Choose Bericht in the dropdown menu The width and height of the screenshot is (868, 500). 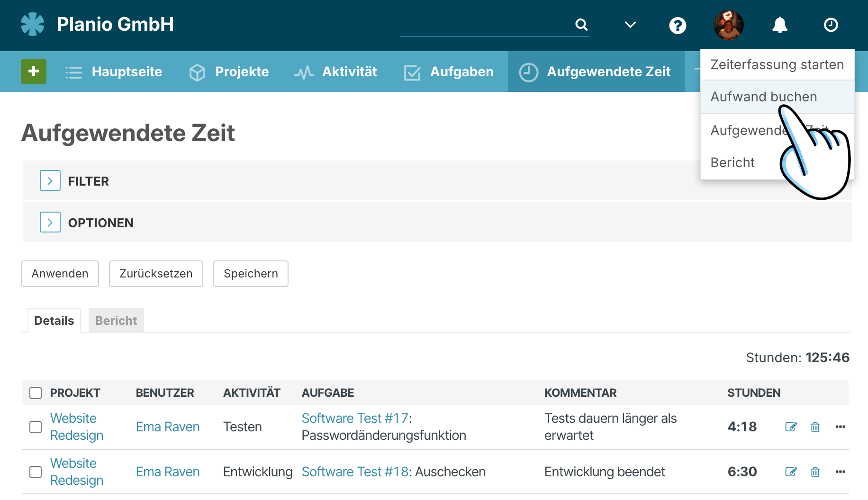pos(732,162)
